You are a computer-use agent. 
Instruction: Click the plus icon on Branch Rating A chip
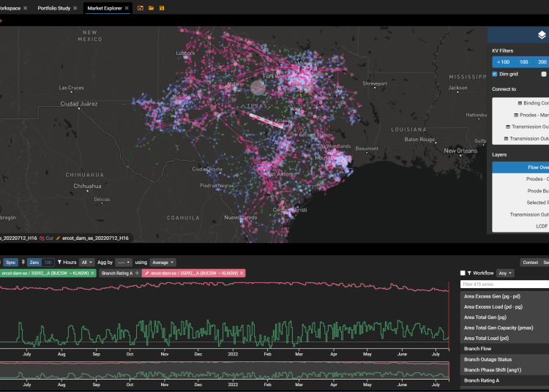pyautogui.click(x=137, y=273)
